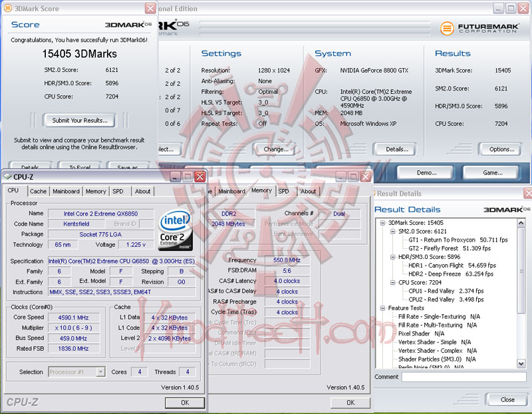Click the 15405 3DMarks score text

click(x=79, y=54)
